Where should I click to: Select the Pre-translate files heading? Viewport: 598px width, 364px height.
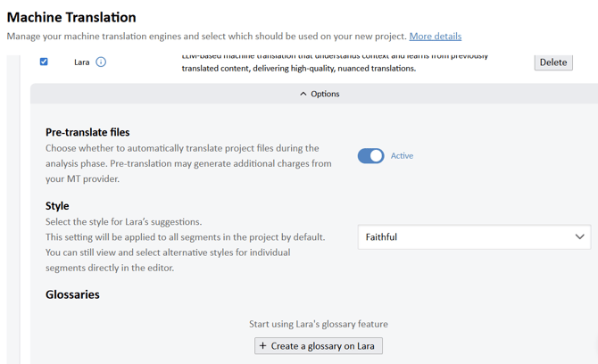87,132
